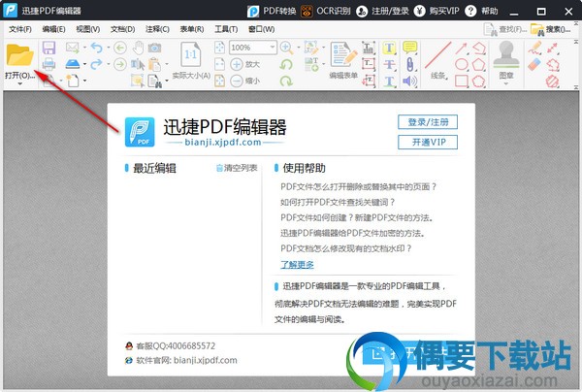Click the 查找(F) find field
The image size is (582, 392).
click(505, 29)
